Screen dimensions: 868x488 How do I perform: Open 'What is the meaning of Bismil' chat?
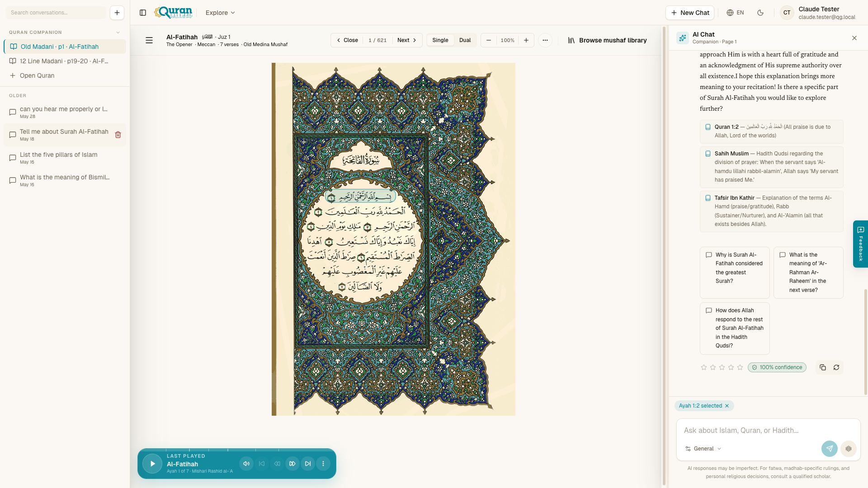pos(65,180)
